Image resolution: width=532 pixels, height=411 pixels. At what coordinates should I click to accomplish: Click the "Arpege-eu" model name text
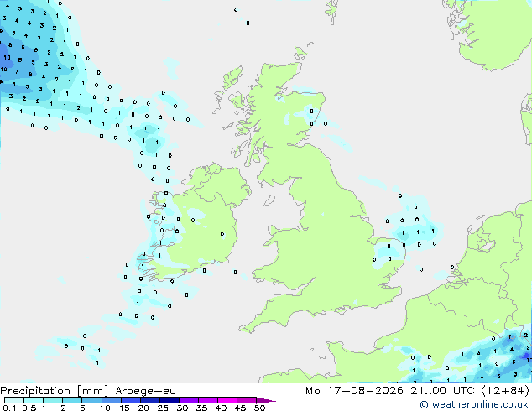(x=145, y=392)
